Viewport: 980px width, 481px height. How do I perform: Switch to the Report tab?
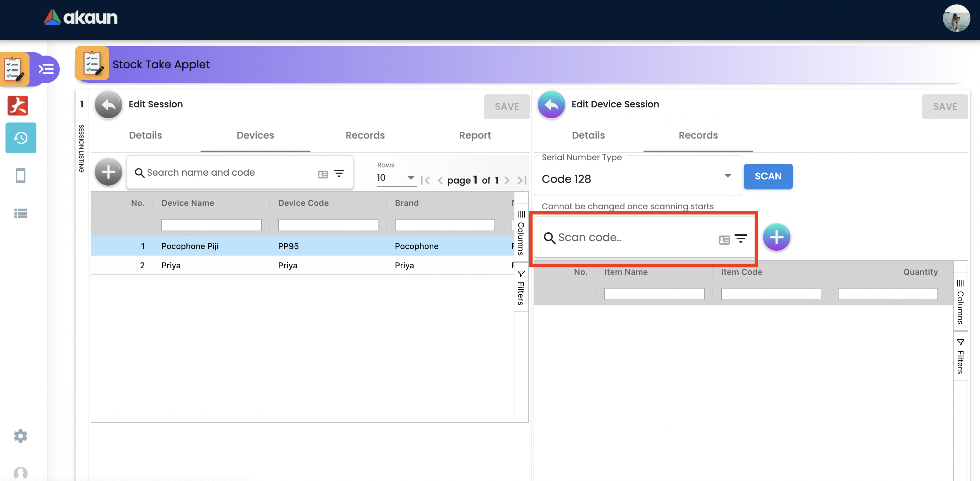tap(475, 135)
